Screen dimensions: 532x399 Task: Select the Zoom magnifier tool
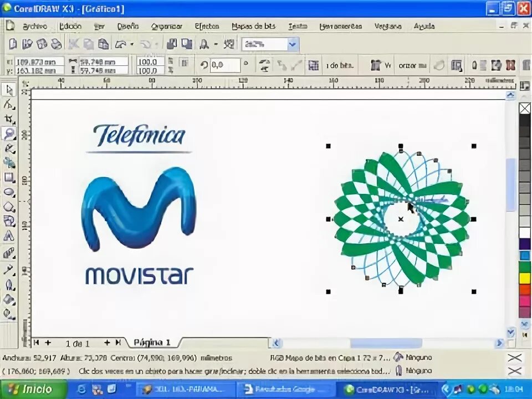tap(9, 134)
